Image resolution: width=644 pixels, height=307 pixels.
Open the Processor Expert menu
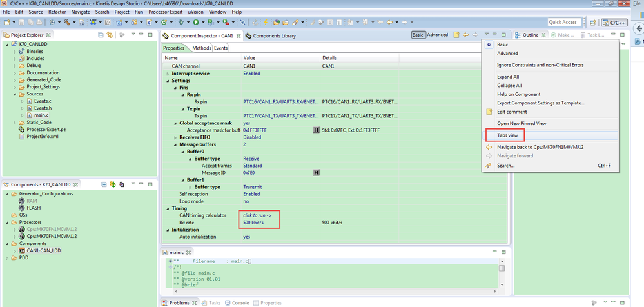point(166,12)
